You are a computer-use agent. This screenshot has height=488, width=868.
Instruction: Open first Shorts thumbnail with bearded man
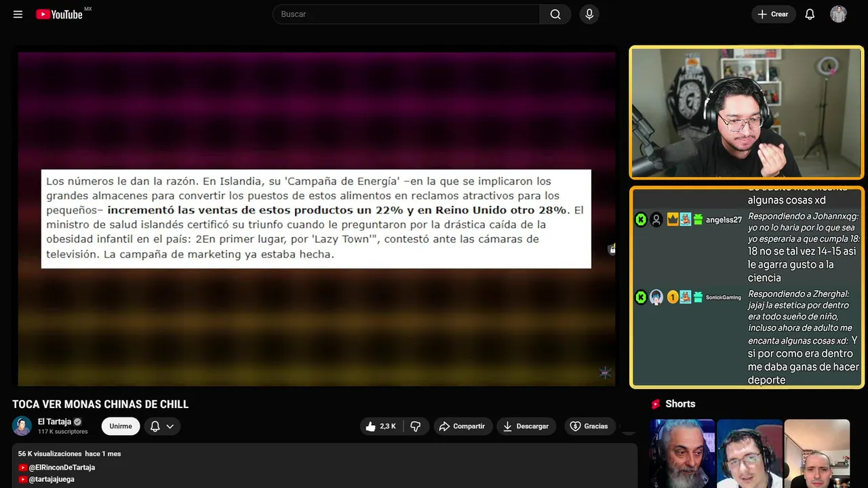point(682,453)
